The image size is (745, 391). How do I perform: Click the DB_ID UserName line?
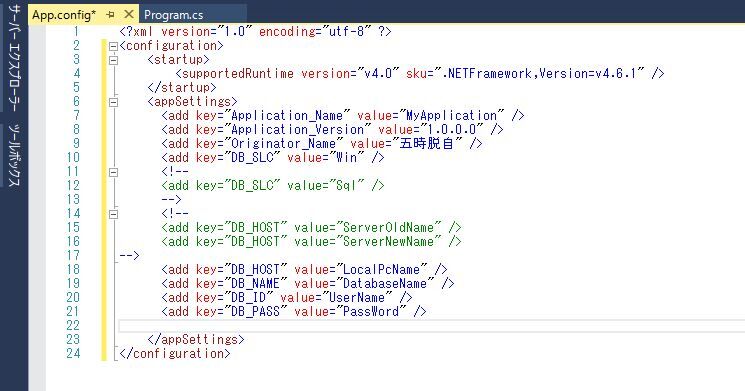287,297
